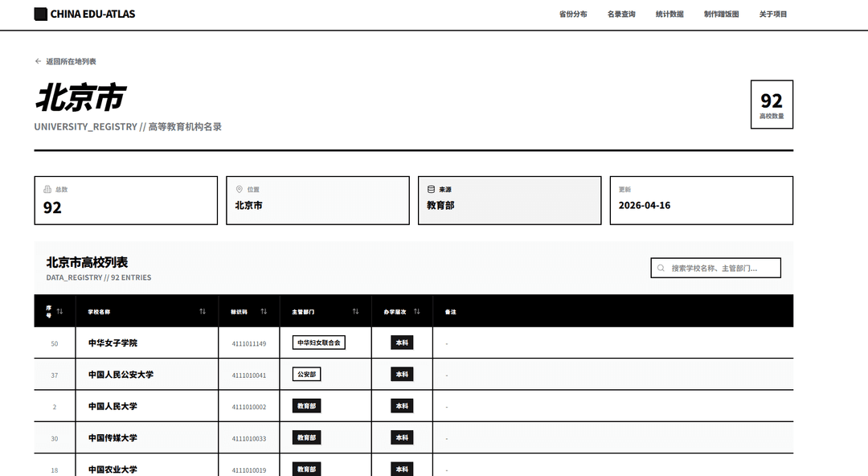This screenshot has width=868, height=476.
Task: Open the 省份分布 menu item
Action: tap(573, 14)
